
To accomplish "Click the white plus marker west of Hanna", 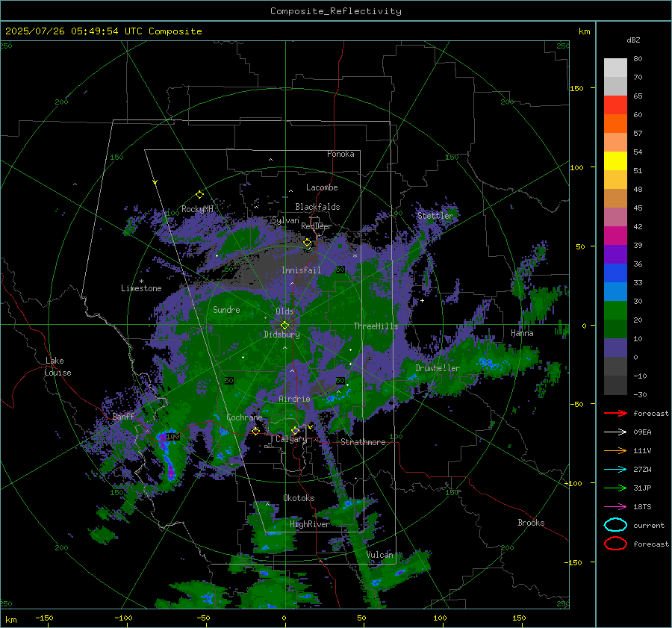I will (422, 300).
